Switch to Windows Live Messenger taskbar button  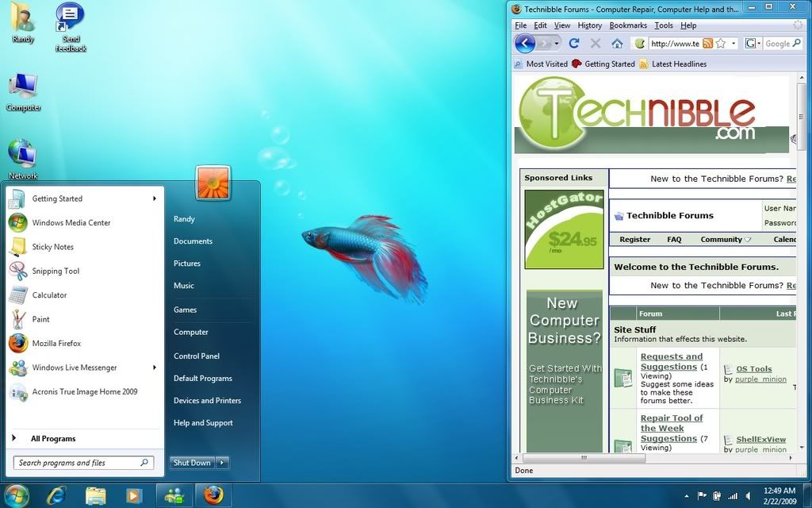(174, 495)
